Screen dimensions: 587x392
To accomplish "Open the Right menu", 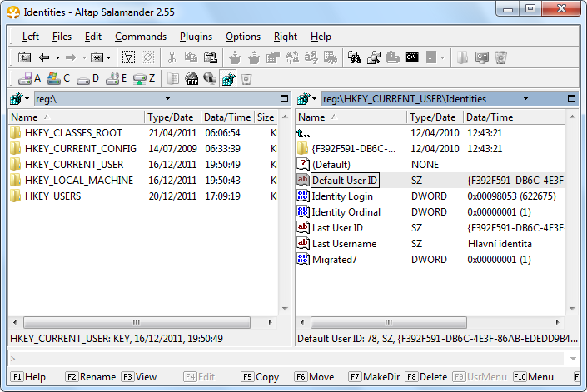I will click(286, 37).
